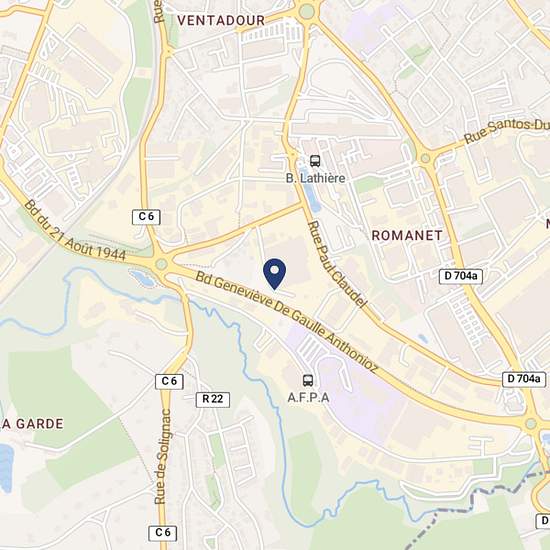Click the A GARDE district label
The width and height of the screenshot is (550, 550).
32,424
